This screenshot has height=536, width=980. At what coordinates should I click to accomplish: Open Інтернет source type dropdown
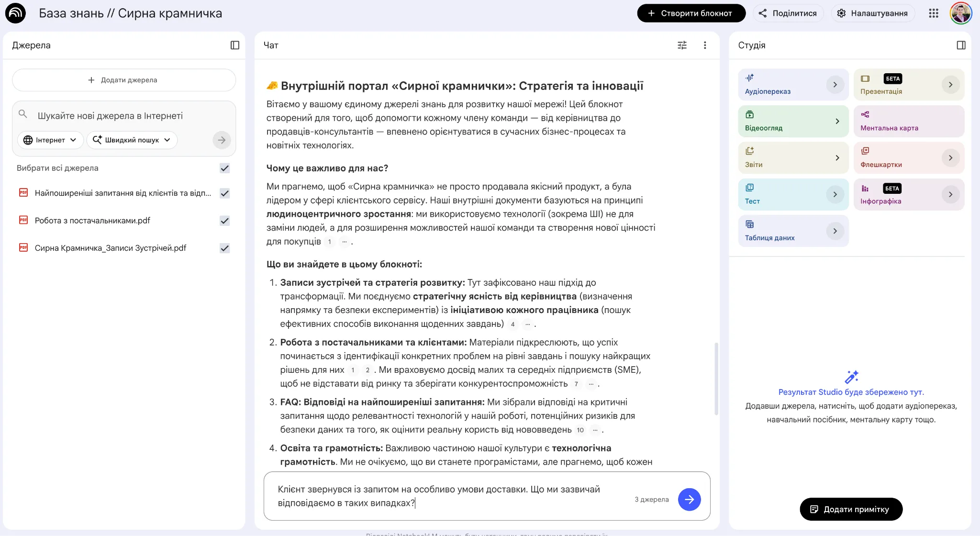coord(50,140)
